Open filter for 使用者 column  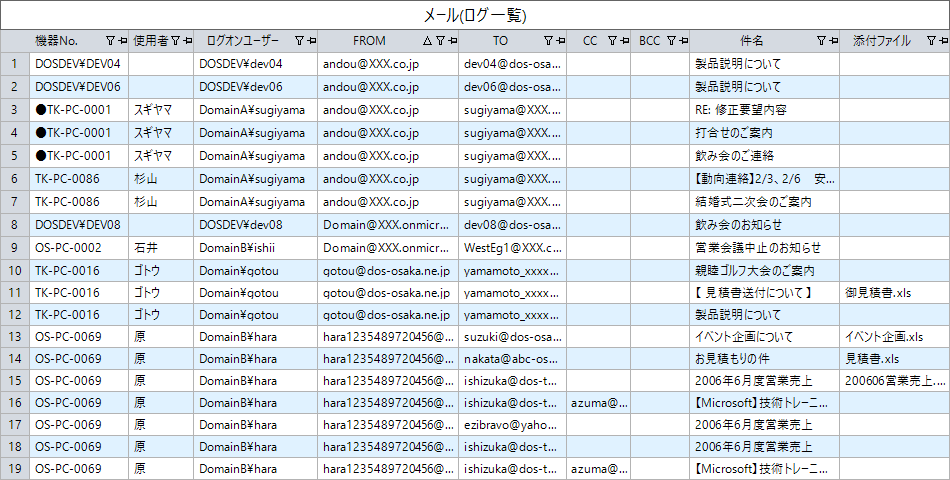tap(175, 41)
